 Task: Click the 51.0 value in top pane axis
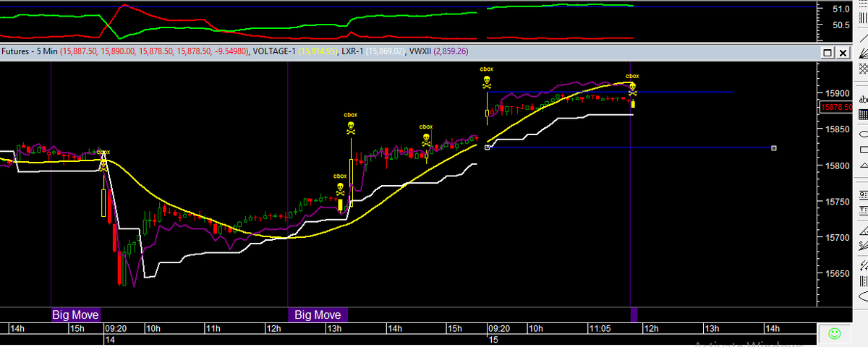click(841, 9)
